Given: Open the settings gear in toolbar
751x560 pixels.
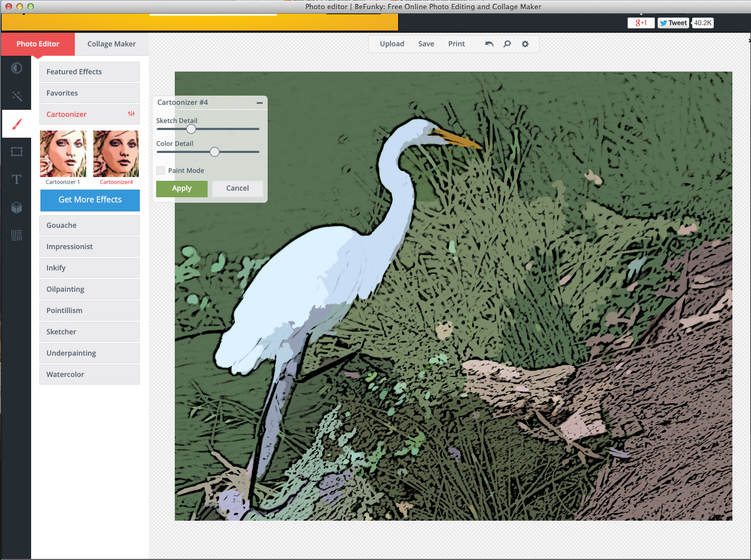Looking at the screenshot, I should point(525,44).
